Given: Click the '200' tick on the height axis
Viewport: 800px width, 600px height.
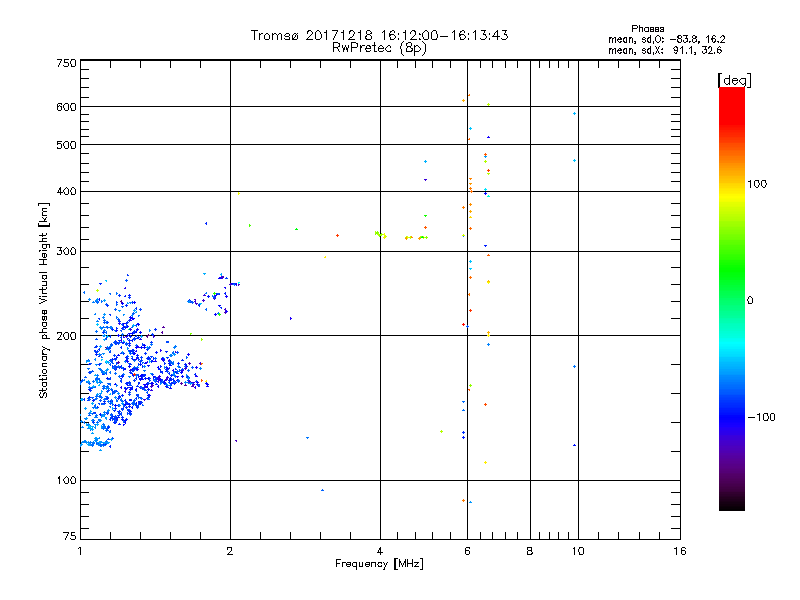Looking at the screenshot, I should [x=66, y=336].
